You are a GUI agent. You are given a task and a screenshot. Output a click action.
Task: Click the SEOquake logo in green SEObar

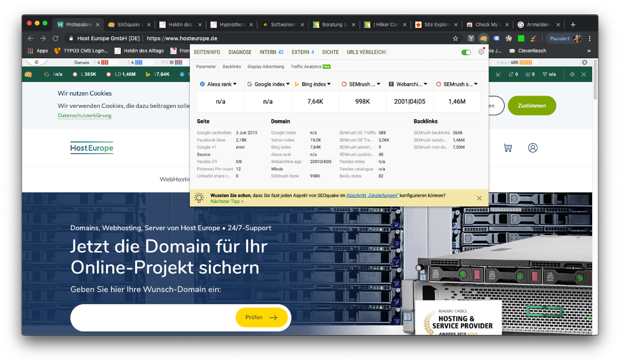click(29, 74)
